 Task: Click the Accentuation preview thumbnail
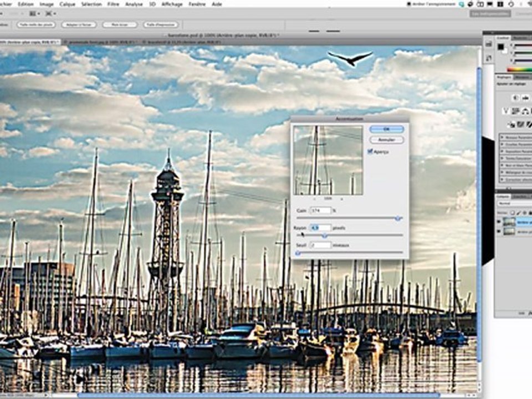(328, 160)
